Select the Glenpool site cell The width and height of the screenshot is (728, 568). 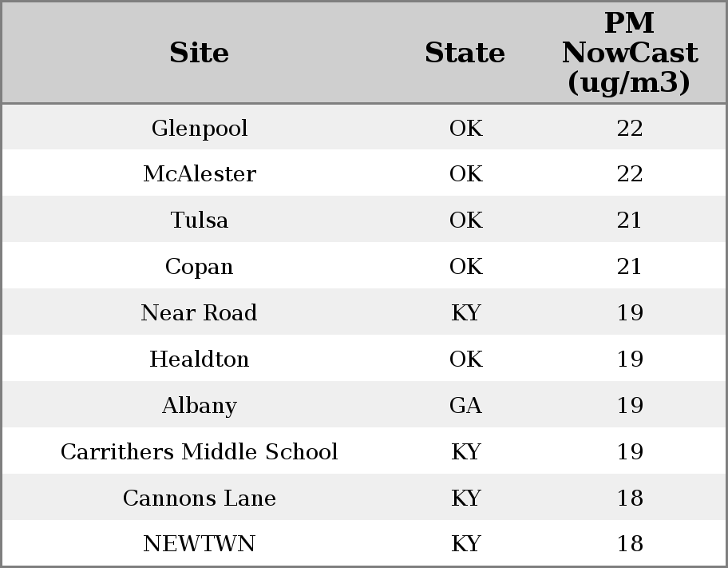point(200,128)
